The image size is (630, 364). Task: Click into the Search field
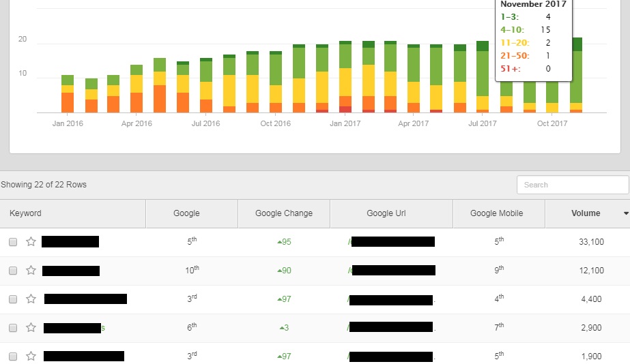click(572, 185)
